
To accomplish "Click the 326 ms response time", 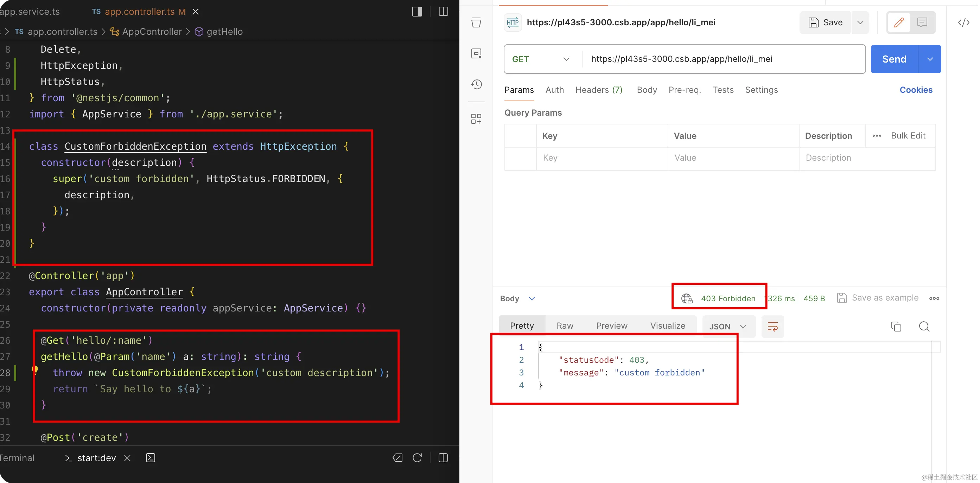I will click(781, 298).
